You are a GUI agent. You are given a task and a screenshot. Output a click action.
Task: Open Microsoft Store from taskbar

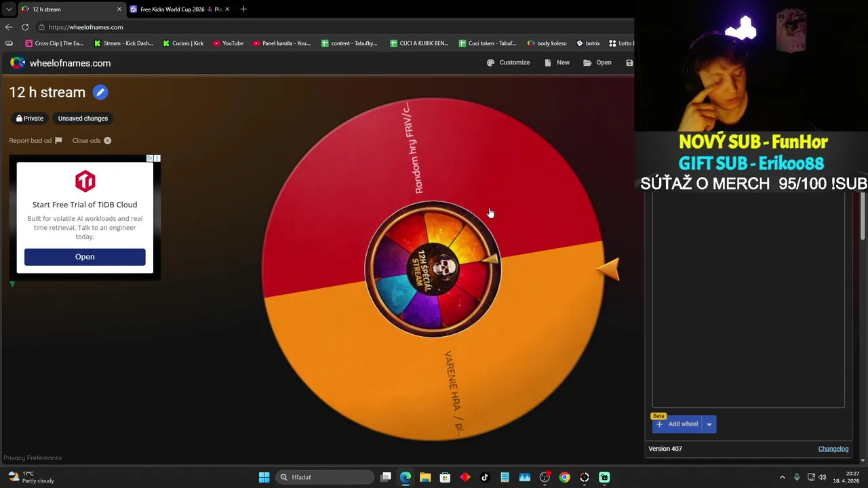pos(445,477)
